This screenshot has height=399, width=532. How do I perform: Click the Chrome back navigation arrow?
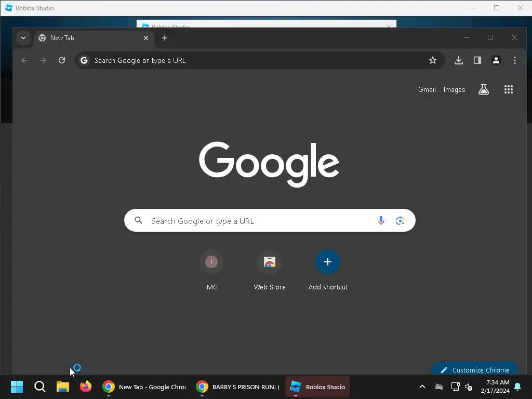(24, 60)
